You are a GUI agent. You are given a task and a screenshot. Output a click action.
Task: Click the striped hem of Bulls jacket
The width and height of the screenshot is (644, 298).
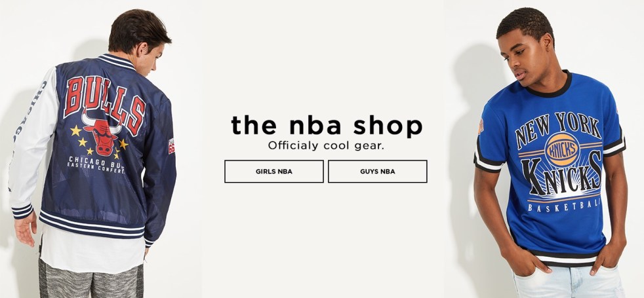[92, 225]
